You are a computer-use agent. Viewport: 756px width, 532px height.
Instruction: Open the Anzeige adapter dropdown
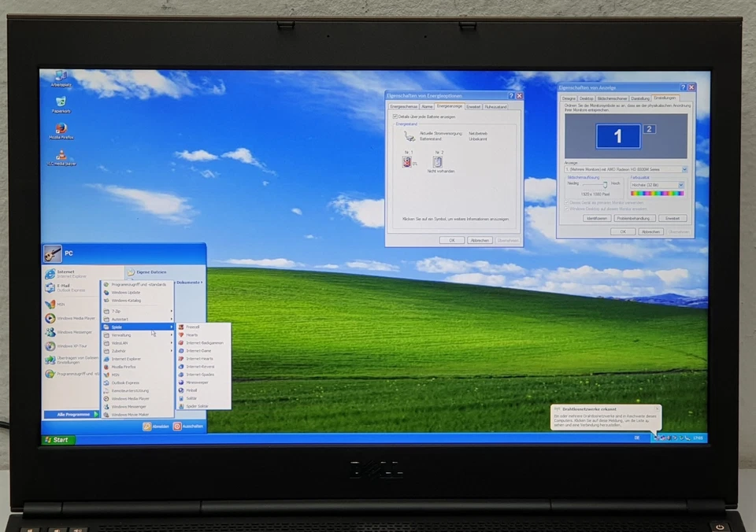click(x=684, y=169)
